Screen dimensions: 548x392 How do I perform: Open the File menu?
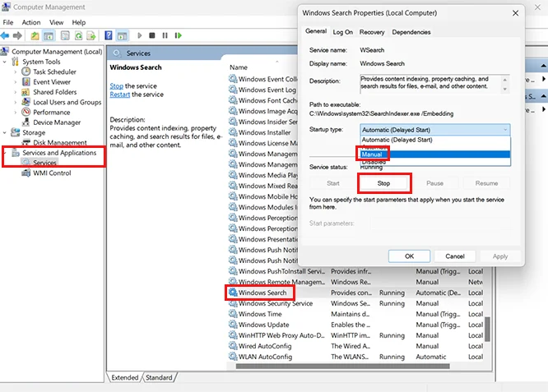[x=7, y=22]
